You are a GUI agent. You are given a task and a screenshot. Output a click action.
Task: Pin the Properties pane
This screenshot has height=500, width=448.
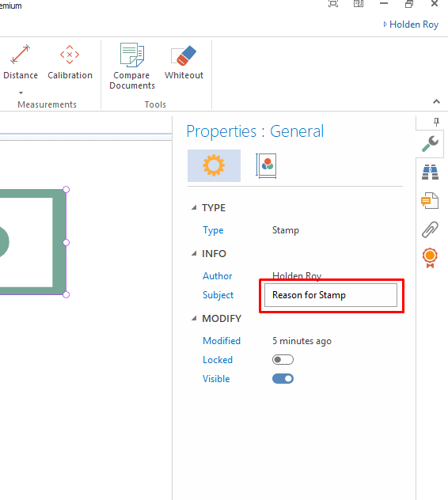(436, 122)
